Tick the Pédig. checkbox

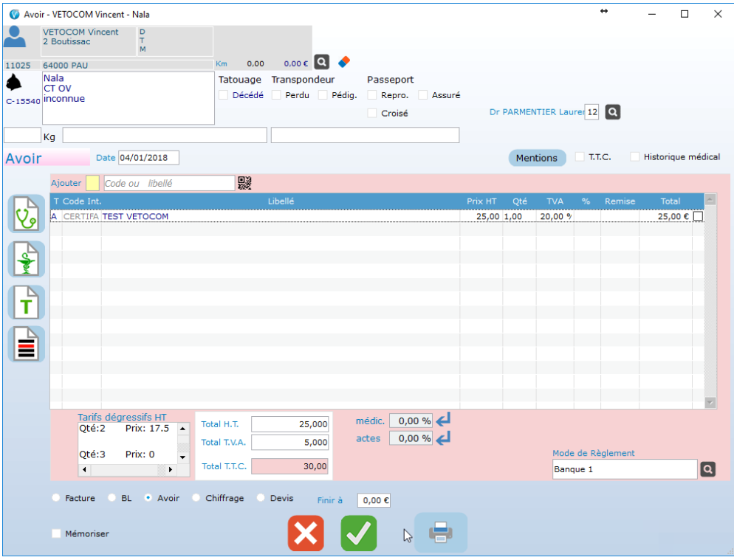(323, 95)
